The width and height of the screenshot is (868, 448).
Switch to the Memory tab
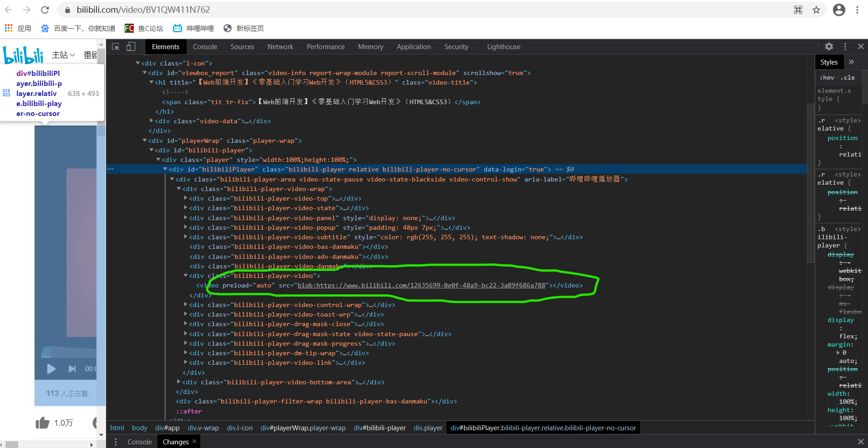371,47
